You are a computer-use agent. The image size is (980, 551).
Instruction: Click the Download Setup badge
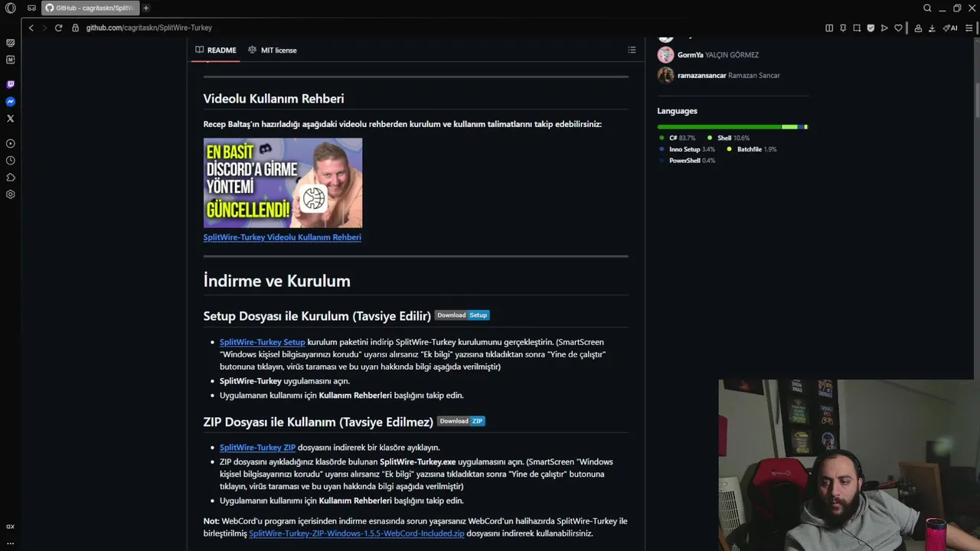pyautogui.click(x=462, y=315)
